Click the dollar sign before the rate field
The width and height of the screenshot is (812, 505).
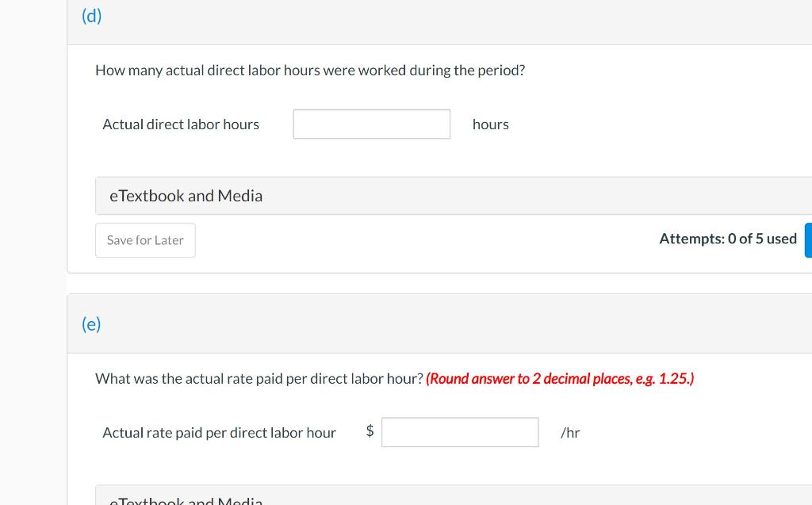(370, 431)
